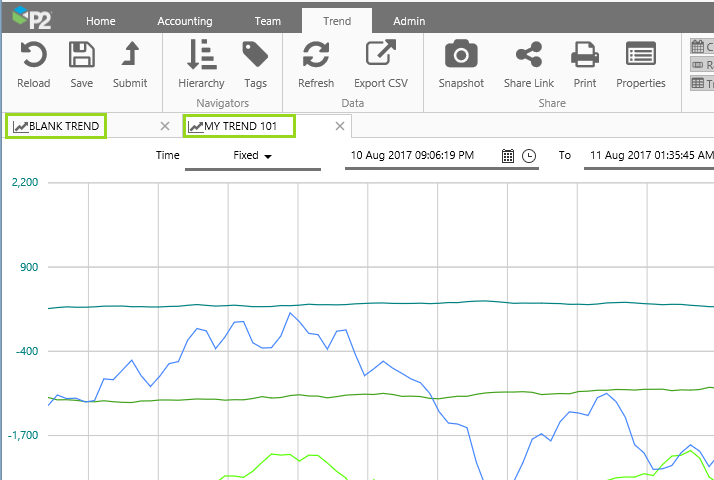Refresh the trend data
Screen dimensions: 714x480
point(316,55)
